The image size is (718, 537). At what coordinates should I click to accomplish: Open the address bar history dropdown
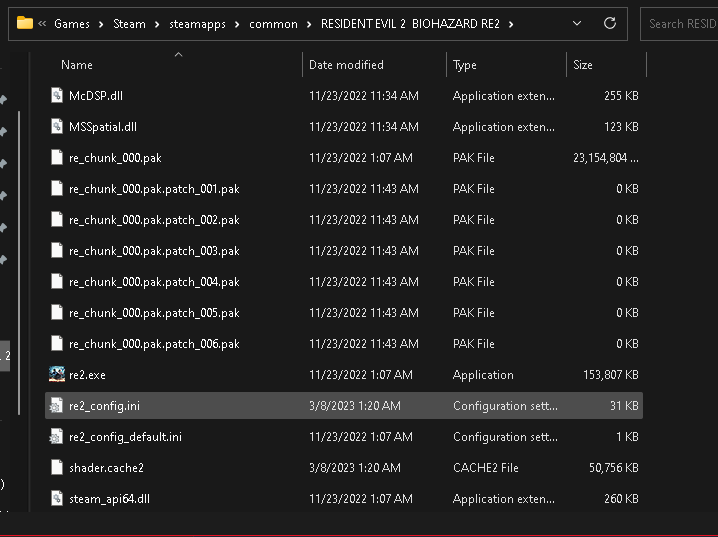coord(577,23)
